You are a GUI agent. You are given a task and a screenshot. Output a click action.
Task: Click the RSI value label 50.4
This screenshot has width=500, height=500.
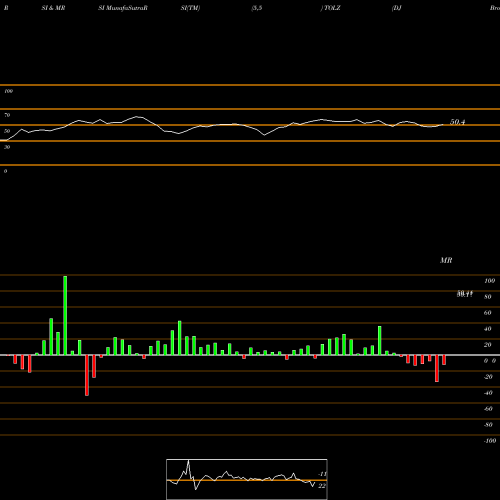[457, 122]
